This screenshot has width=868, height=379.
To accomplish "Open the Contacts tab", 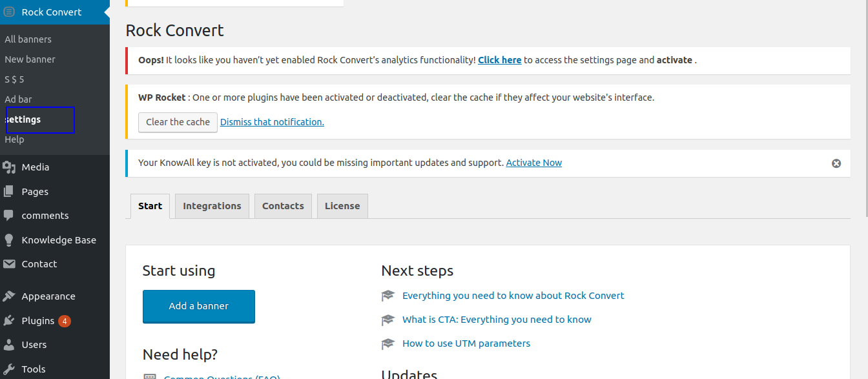I will point(283,206).
